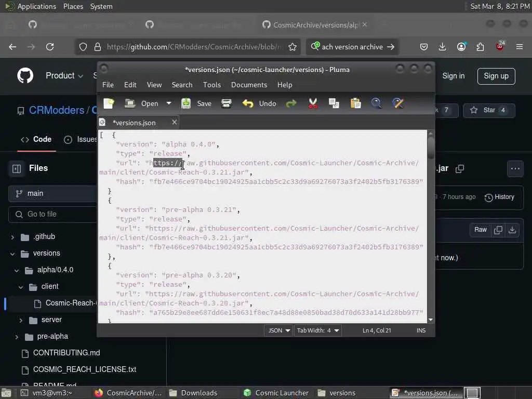Screen dimensions: 532x399
Task: Open Find and Replace icon in Pluma
Action: click(x=398, y=103)
